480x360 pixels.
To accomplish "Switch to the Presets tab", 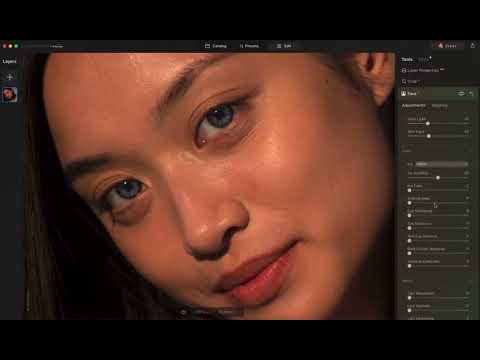I will tap(249, 46).
